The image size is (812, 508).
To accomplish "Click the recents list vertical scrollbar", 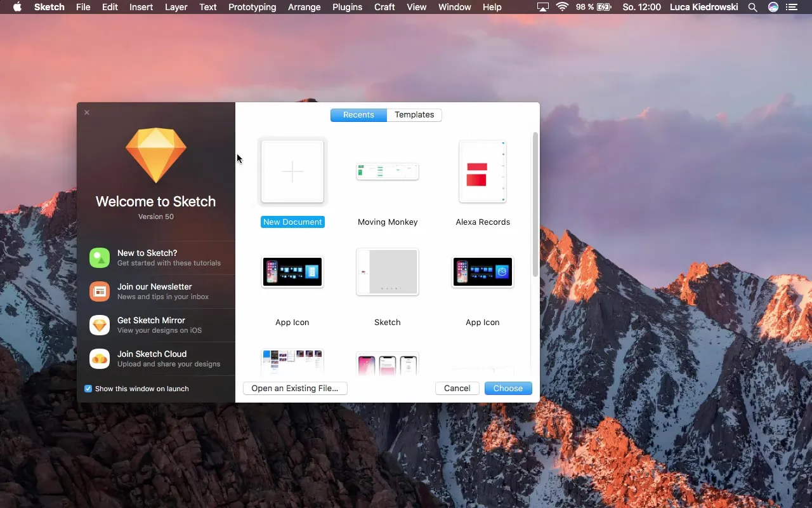I will coord(535,204).
